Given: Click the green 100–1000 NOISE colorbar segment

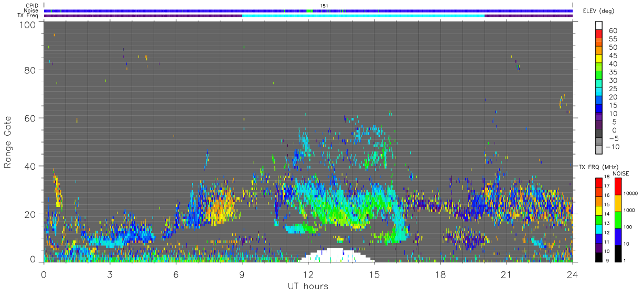Looking at the screenshot, I should pos(618,219).
